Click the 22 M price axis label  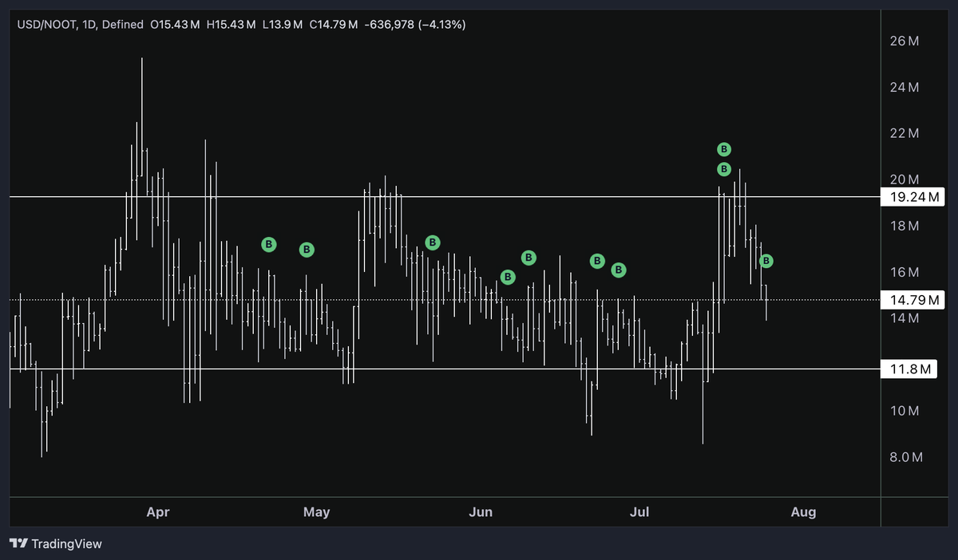[904, 133]
